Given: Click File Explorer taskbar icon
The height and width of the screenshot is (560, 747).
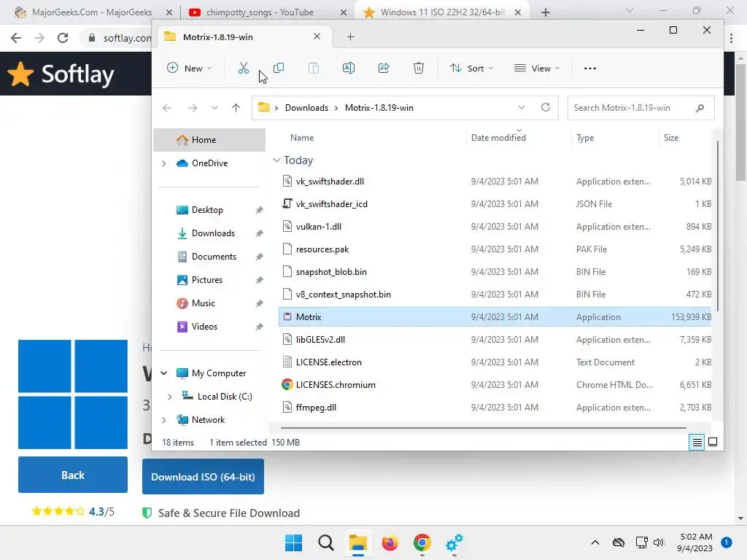Looking at the screenshot, I should [357, 542].
